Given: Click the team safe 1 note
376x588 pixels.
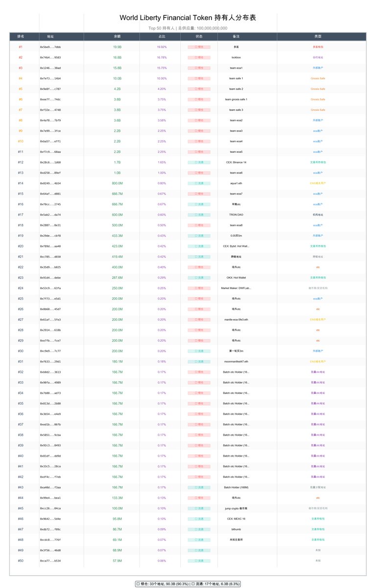Looking at the screenshot, I should pyautogui.click(x=236, y=78).
